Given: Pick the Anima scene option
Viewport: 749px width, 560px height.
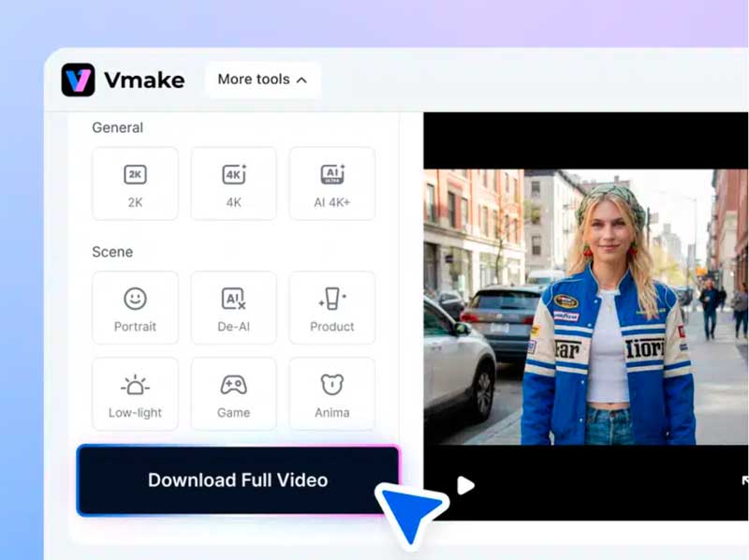Looking at the screenshot, I should [x=332, y=393].
